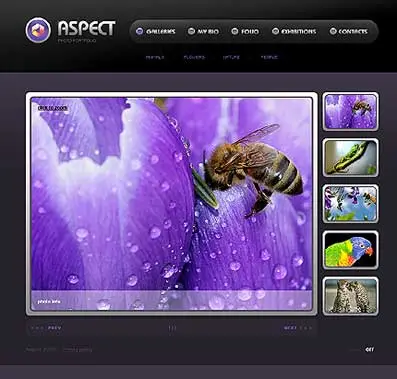Open the Galleries menu
The image size is (397, 379).
pyautogui.click(x=161, y=32)
